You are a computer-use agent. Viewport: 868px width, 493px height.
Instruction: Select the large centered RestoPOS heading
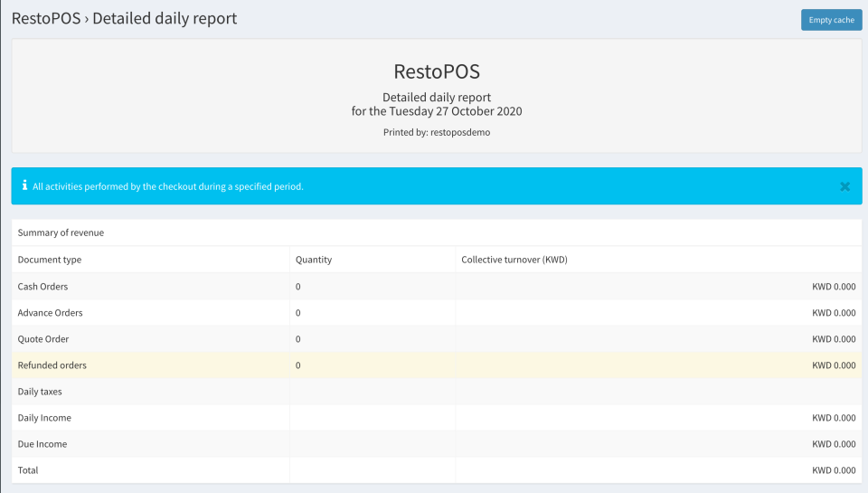(436, 71)
